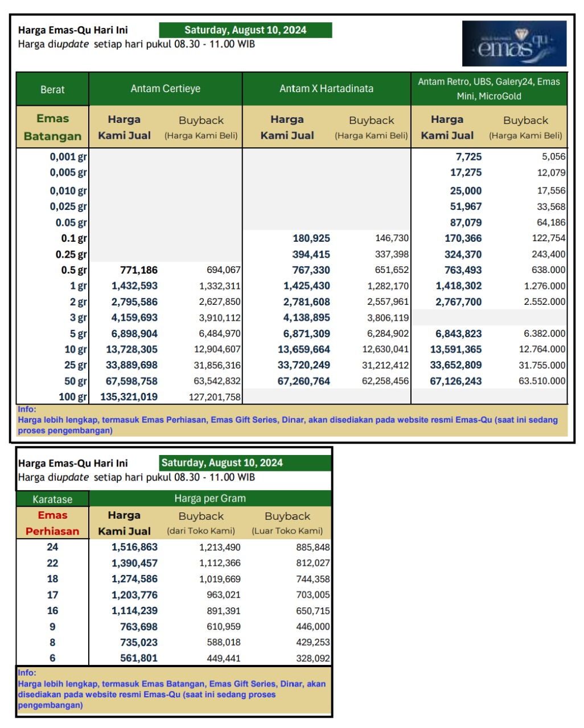Select the 24 karat row label
Screen dimensions: 584x728
(52, 547)
